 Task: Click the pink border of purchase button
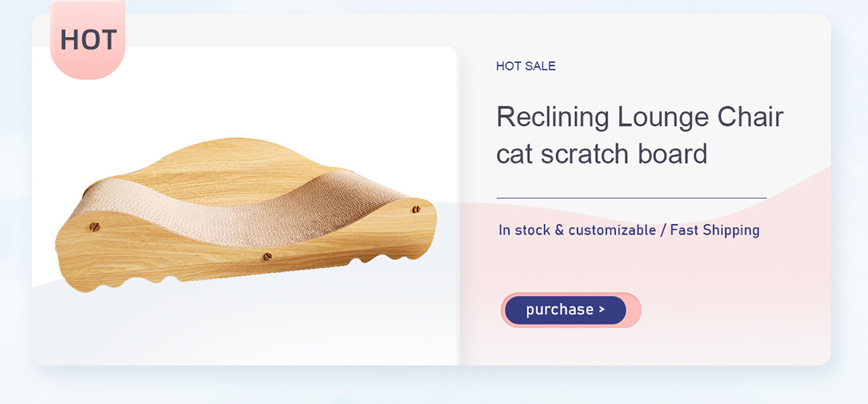point(634,310)
